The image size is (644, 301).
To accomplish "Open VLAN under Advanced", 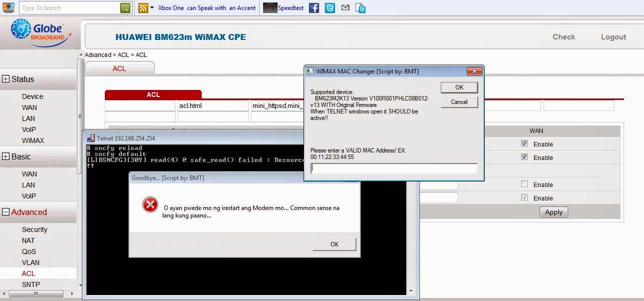I will tap(30, 262).
